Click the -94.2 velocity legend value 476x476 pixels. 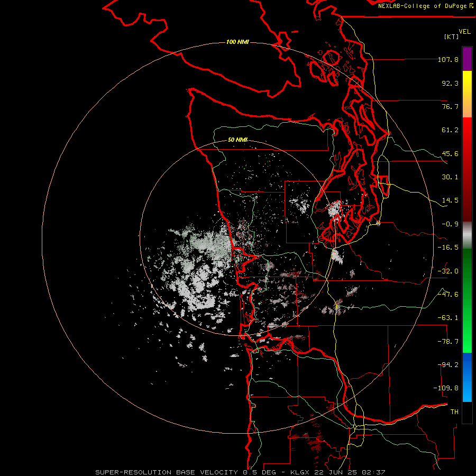coord(448,365)
